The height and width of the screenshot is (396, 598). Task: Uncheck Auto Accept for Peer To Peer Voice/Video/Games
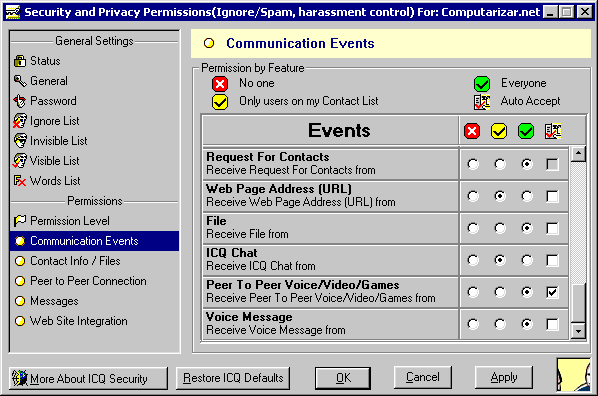(x=552, y=293)
